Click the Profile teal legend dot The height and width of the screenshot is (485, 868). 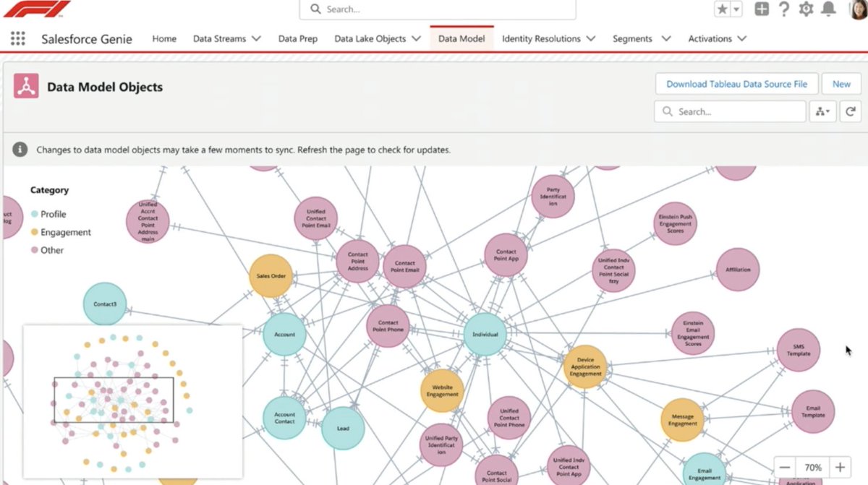tap(34, 214)
